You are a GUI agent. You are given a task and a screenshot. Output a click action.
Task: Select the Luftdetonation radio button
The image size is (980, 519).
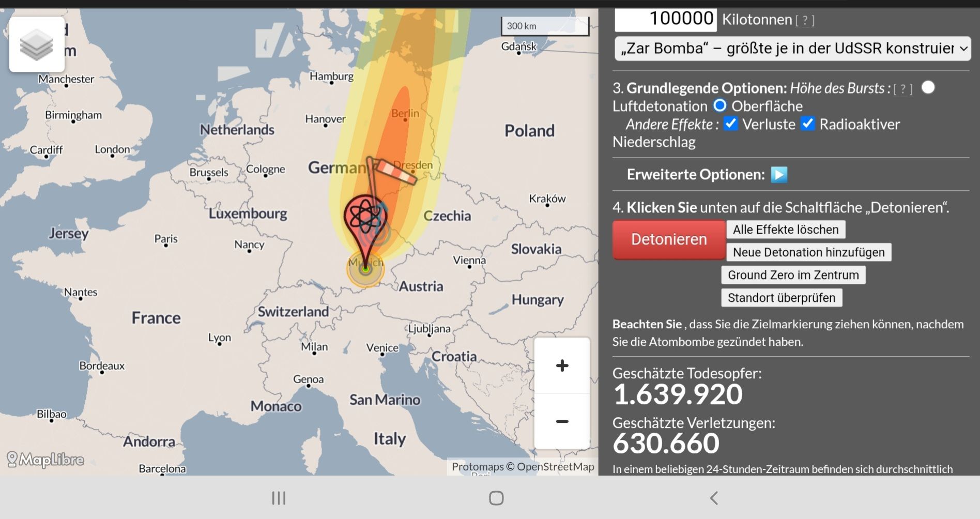(928, 87)
